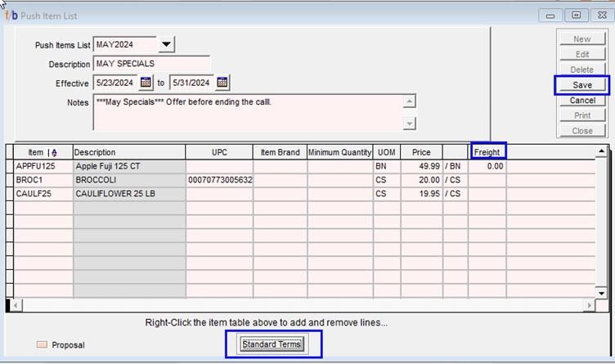Expand the Push Items List dropdown
The image size is (615, 364).
[166, 44]
